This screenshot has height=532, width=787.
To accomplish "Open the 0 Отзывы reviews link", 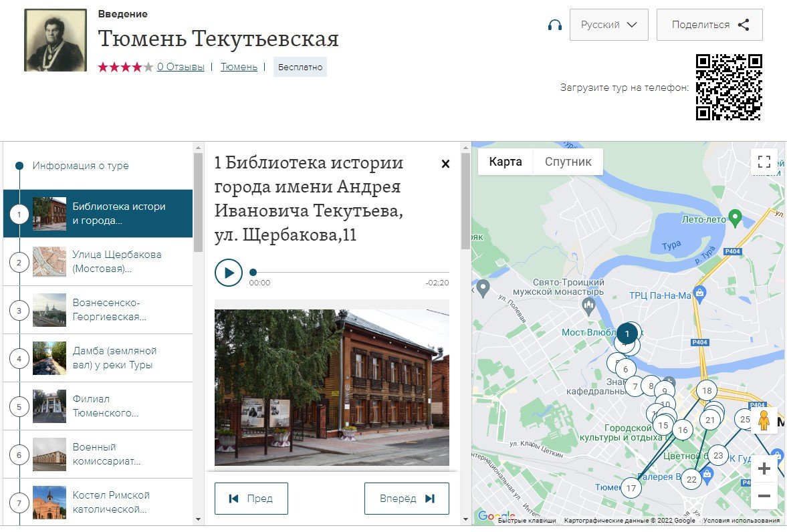I will click(x=181, y=67).
